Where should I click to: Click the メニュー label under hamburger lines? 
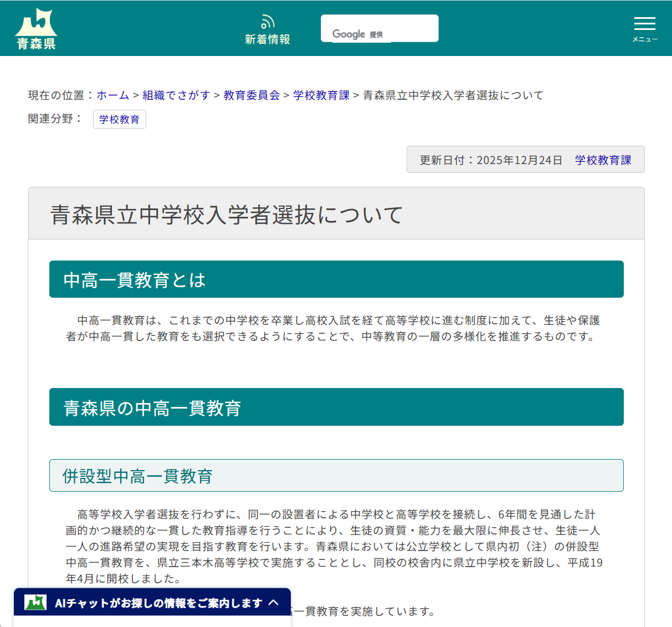644,39
